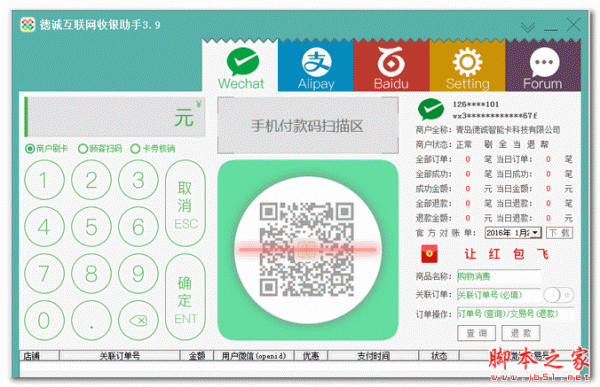Click the 关联订单号 column header
This screenshot has width=600, height=387.
point(119,356)
